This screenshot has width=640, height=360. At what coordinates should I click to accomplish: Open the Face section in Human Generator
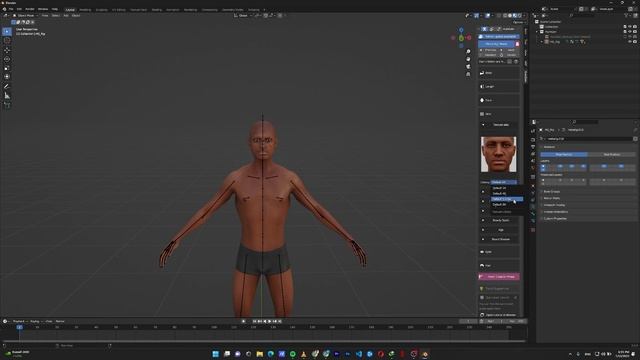(499, 100)
